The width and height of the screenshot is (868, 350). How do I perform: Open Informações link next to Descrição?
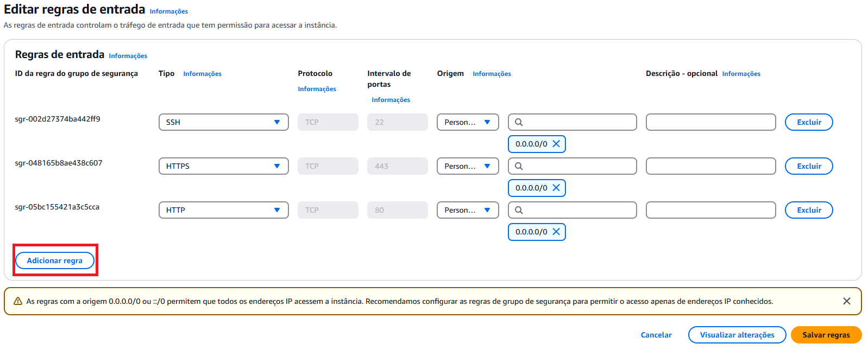click(x=741, y=74)
